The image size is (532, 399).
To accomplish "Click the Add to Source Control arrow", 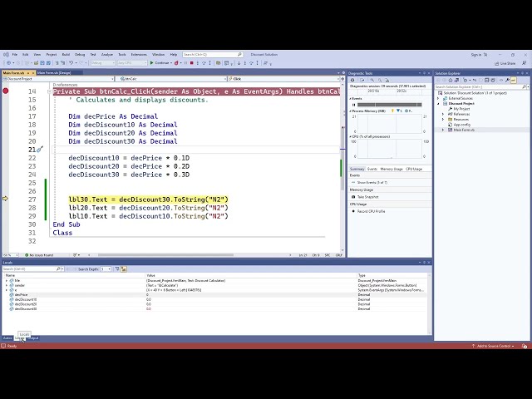I will coord(473,346).
